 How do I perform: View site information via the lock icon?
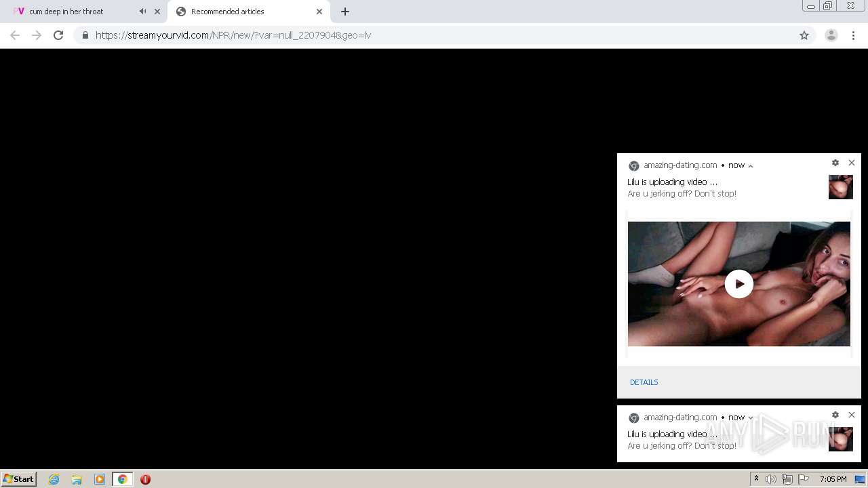tap(85, 35)
